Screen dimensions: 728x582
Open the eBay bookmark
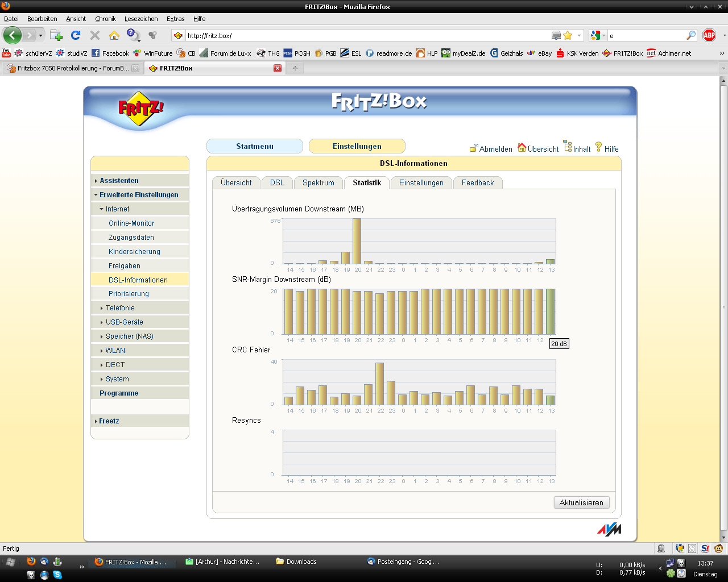coord(539,53)
